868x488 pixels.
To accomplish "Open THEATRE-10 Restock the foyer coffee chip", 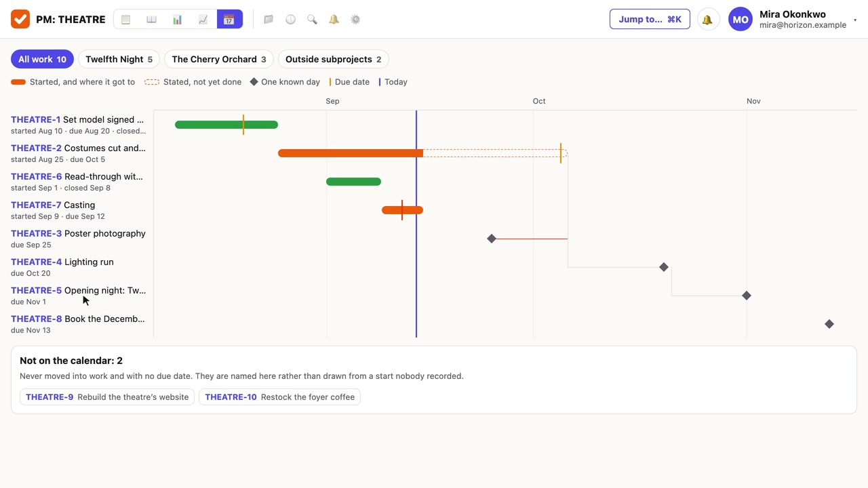I will (279, 397).
